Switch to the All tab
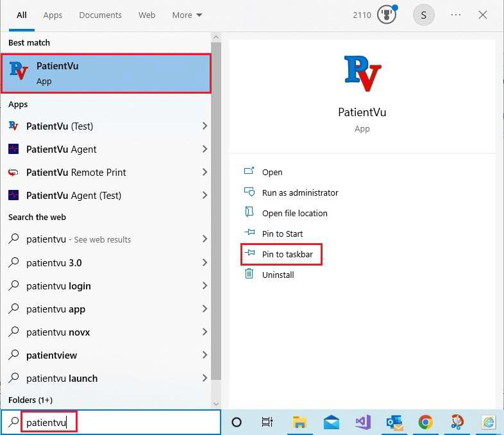This screenshot has height=435, width=504. (22, 15)
